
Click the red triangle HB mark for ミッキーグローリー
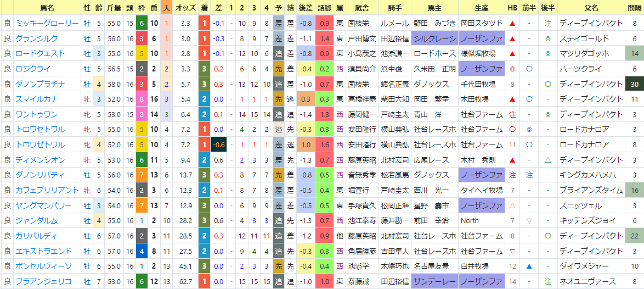512,24
